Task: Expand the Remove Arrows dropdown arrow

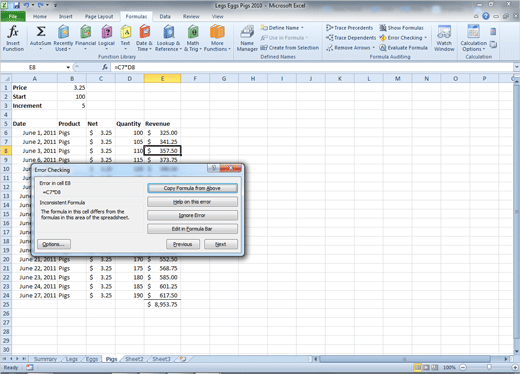Action: coord(374,48)
